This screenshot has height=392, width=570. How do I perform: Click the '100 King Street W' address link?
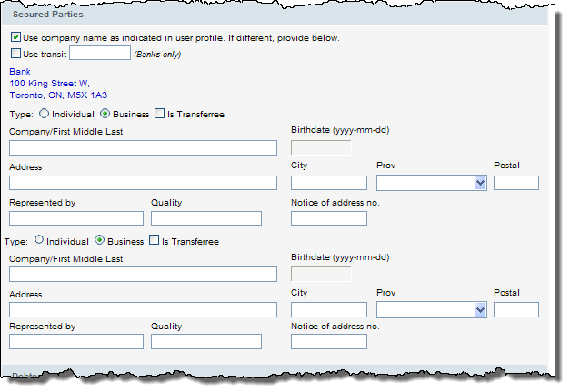click(49, 83)
